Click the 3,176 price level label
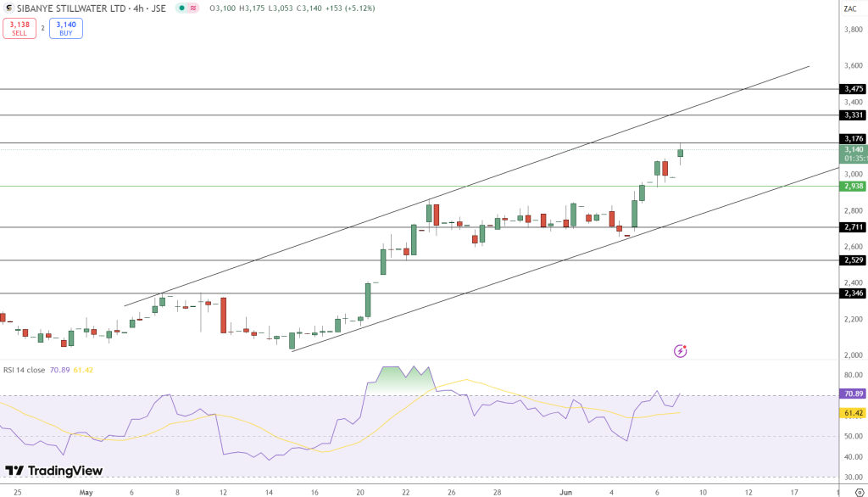Viewport: 868px width, 497px height. tap(854, 138)
